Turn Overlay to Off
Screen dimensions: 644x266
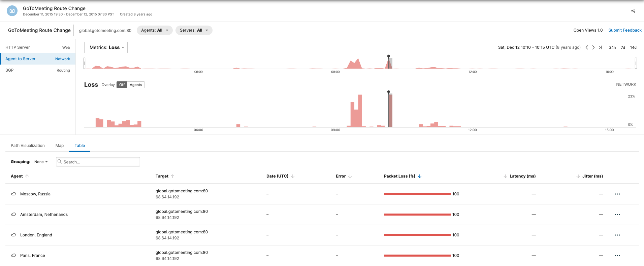[122, 85]
